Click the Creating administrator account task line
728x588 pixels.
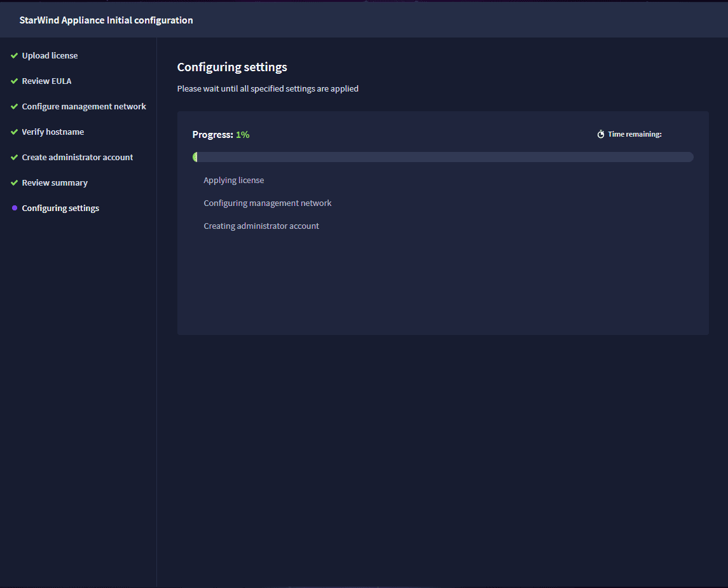click(261, 226)
